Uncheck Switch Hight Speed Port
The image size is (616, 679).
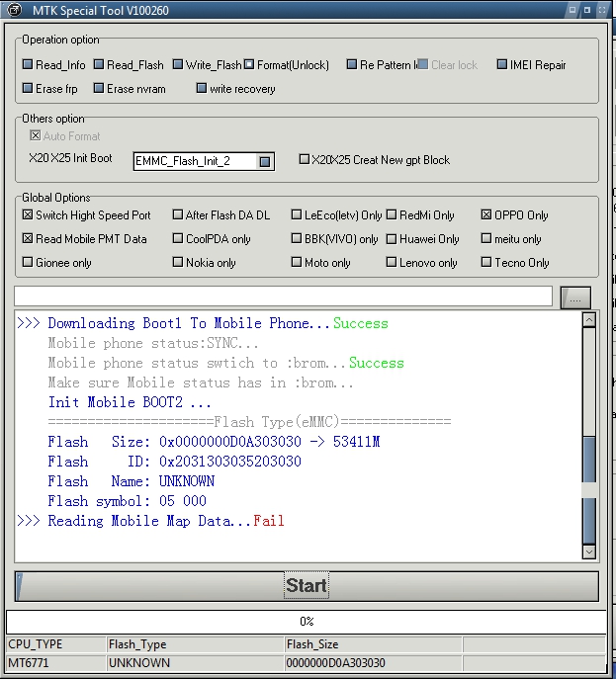point(28,214)
